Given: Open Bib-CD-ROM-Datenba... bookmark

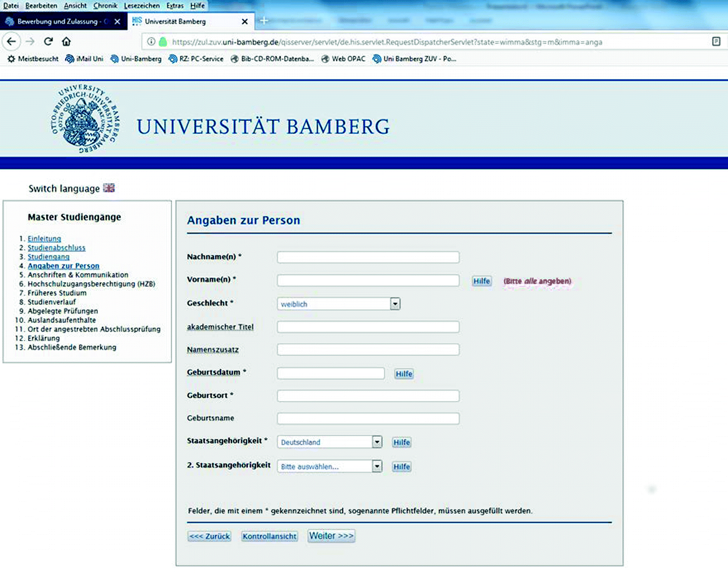Looking at the screenshot, I should tap(272, 59).
